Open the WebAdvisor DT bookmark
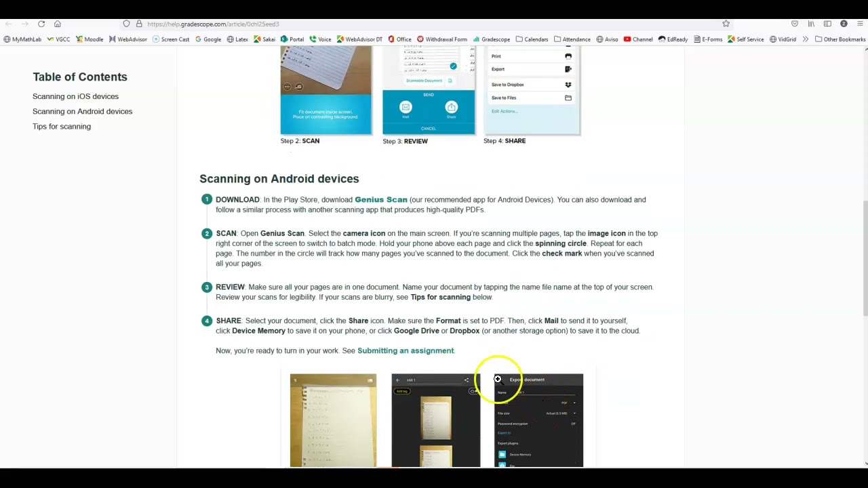The height and width of the screenshot is (488, 868). tap(359, 39)
